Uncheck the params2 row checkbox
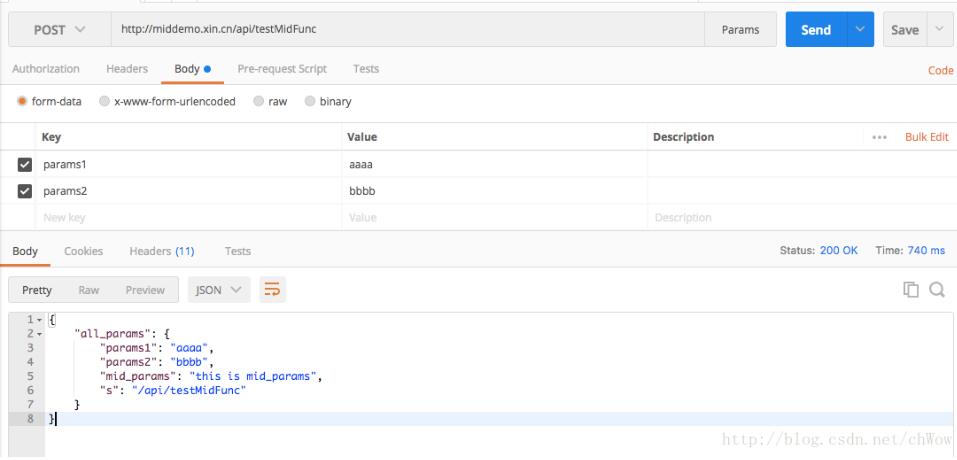 [24, 189]
